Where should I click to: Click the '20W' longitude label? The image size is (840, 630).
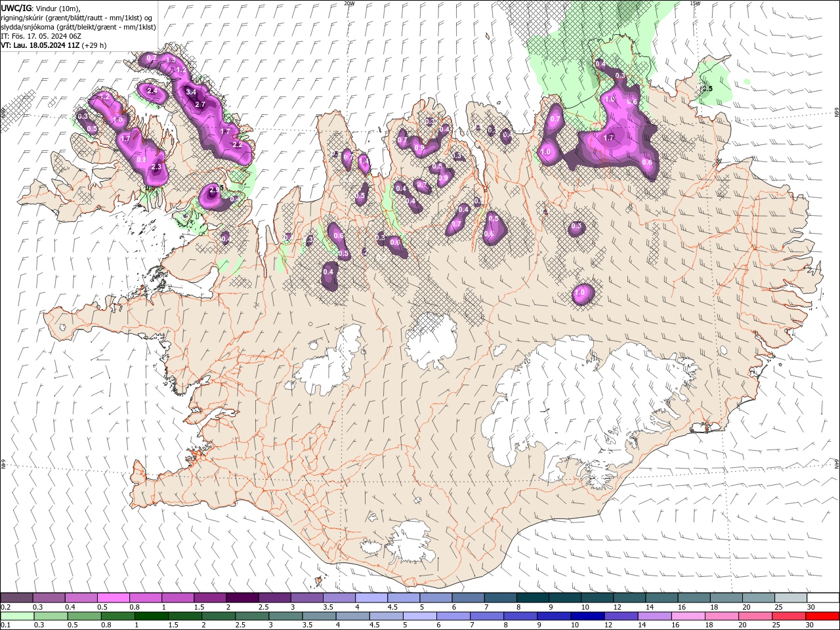[x=349, y=3]
